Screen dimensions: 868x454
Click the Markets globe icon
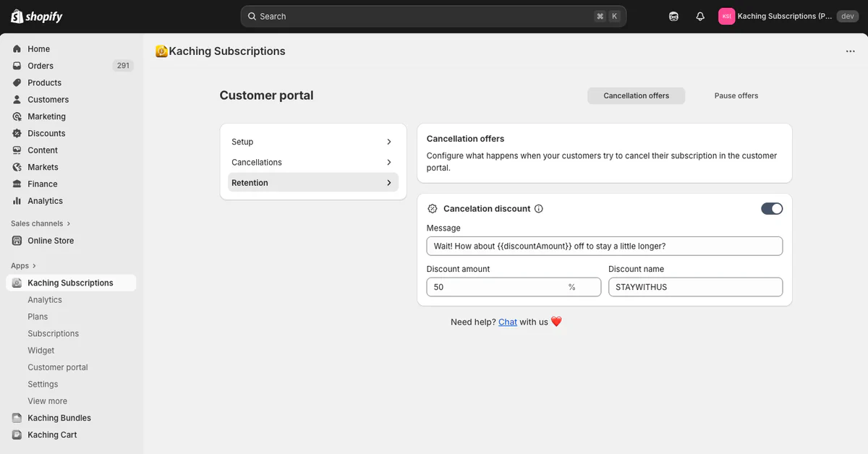tap(17, 167)
